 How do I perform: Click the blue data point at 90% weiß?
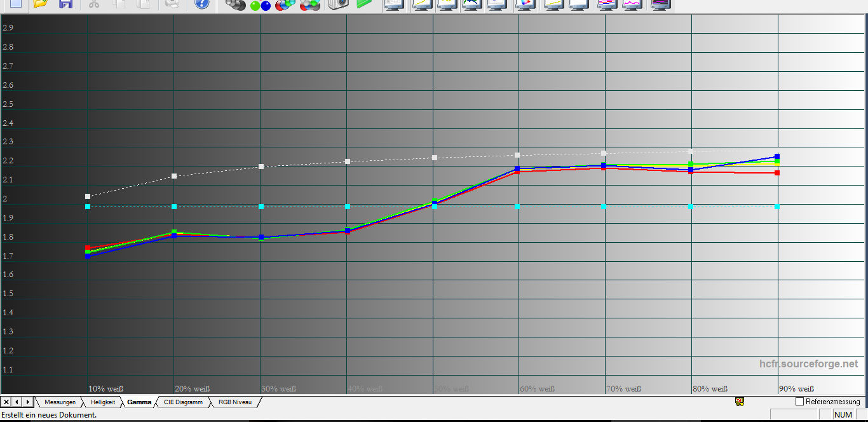click(777, 156)
